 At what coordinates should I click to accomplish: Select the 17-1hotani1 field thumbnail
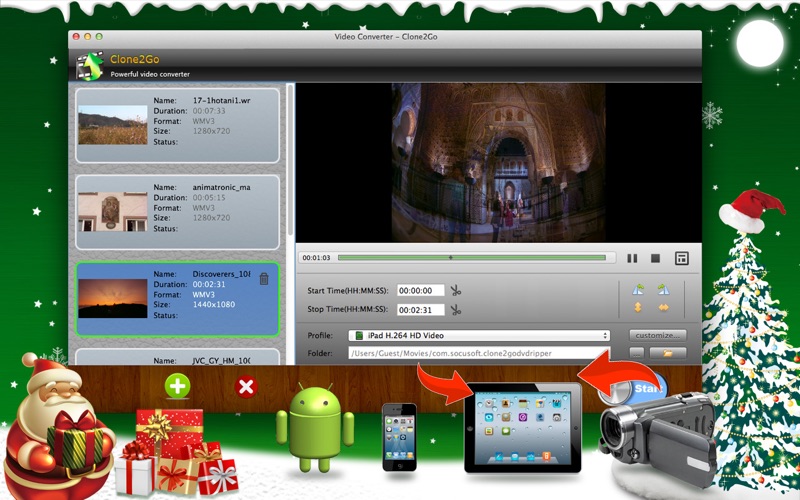coord(113,125)
